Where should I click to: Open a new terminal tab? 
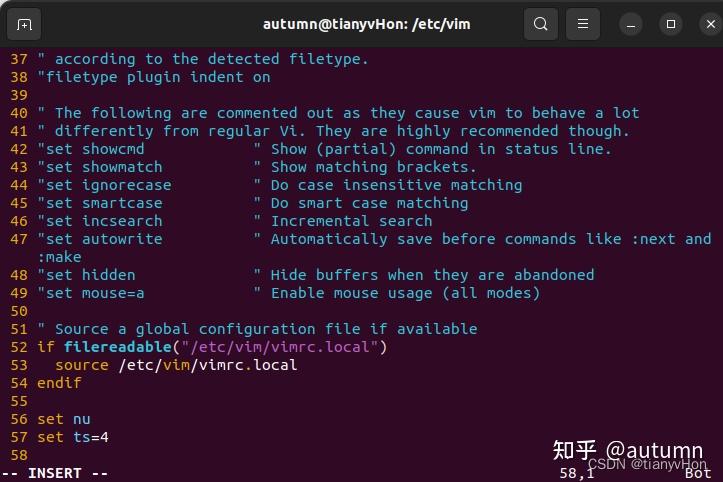(x=24, y=24)
